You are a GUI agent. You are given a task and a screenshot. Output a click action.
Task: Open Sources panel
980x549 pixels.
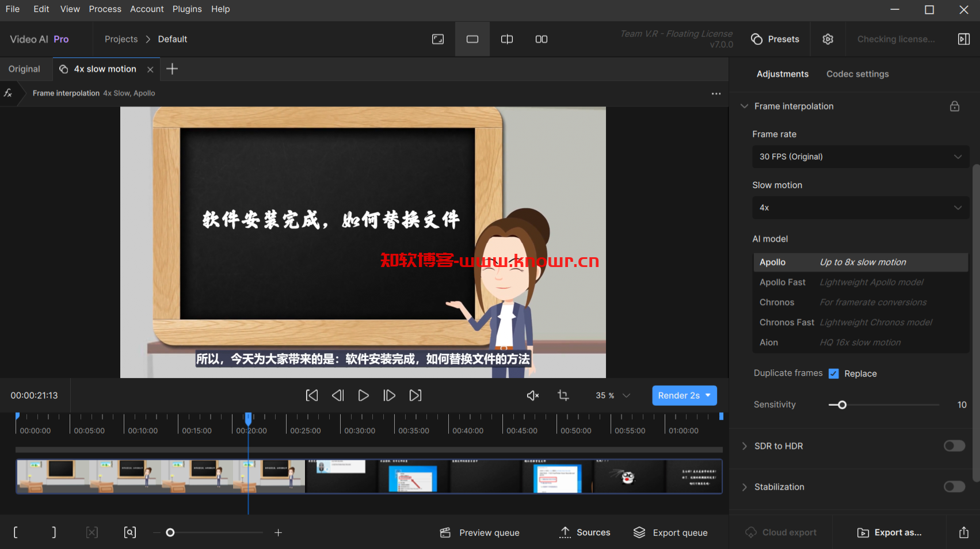[585, 532]
